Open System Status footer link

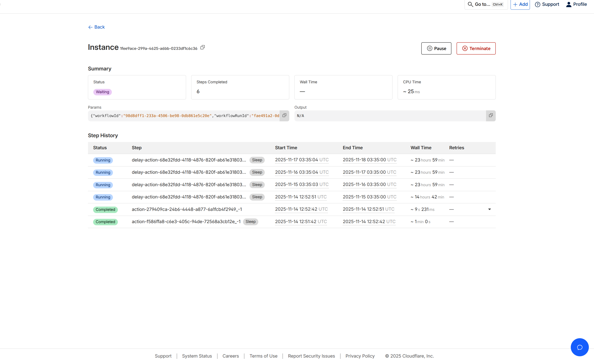coord(197,356)
